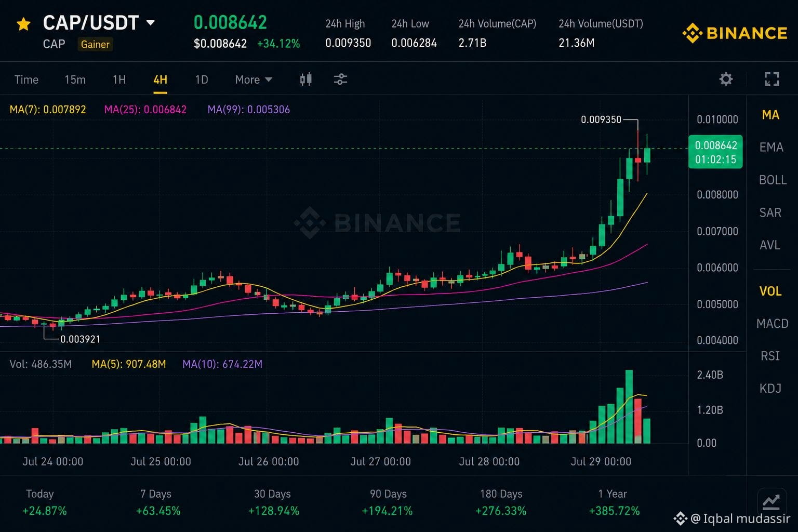Click the 24h Volume(CAP) value 2.71B

click(472, 43)
